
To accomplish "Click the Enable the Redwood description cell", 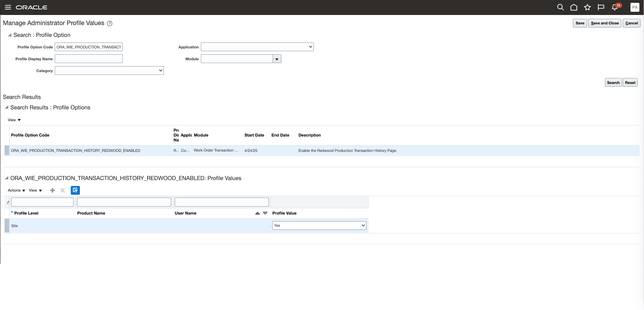I will [348, 150].
